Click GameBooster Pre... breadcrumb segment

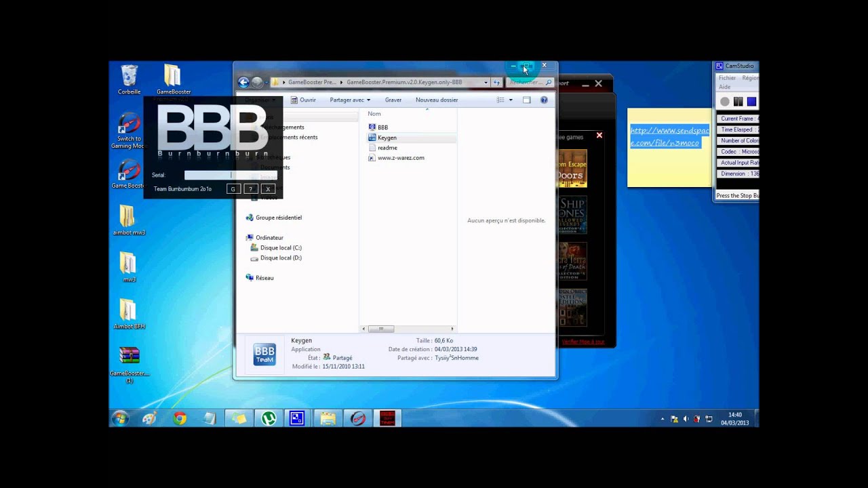[312, 82]
